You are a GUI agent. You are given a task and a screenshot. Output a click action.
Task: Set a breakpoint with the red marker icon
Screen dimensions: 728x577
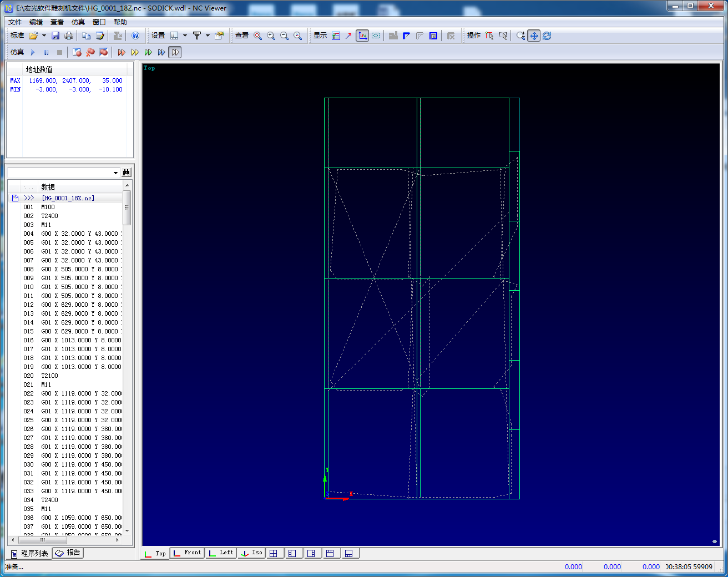pos(77,52)
